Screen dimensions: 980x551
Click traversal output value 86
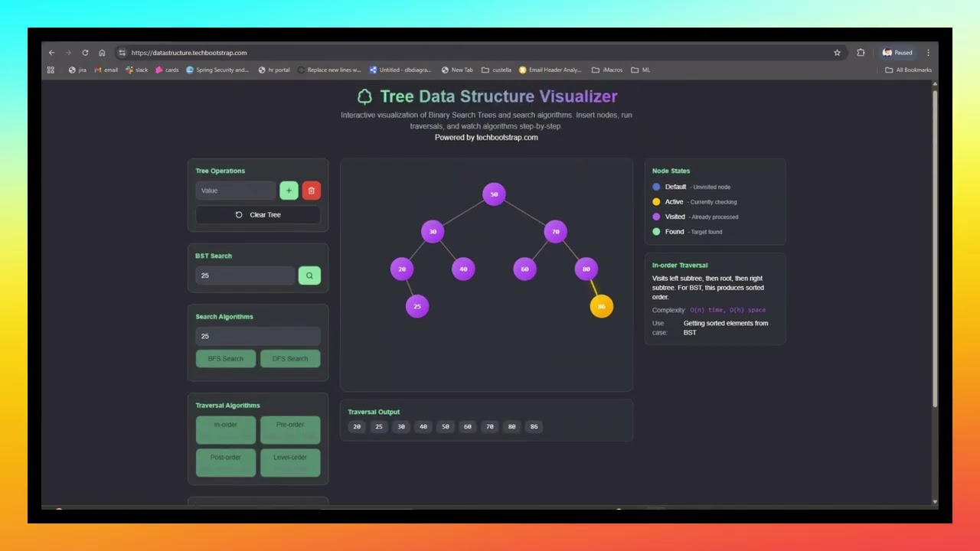(x=534, y=427)
